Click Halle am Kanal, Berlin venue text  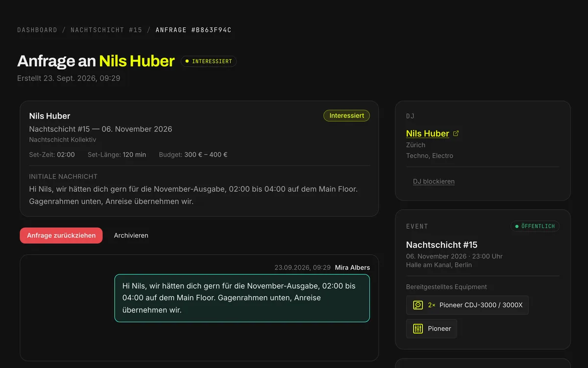tap(439, 265)
